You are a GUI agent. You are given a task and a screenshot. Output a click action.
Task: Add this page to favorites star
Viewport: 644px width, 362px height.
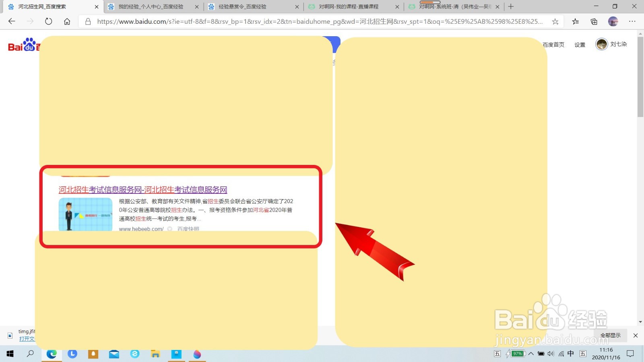point(555,21)
